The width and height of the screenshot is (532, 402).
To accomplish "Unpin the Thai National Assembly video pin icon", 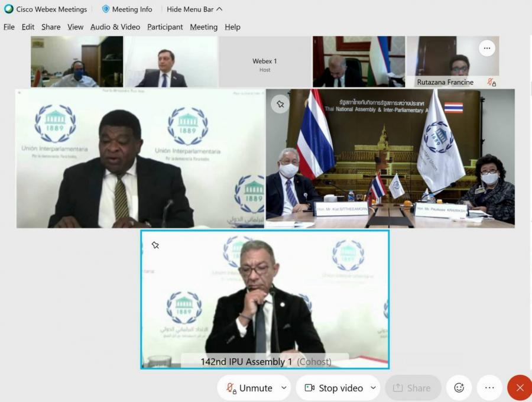I will point(280,104).
